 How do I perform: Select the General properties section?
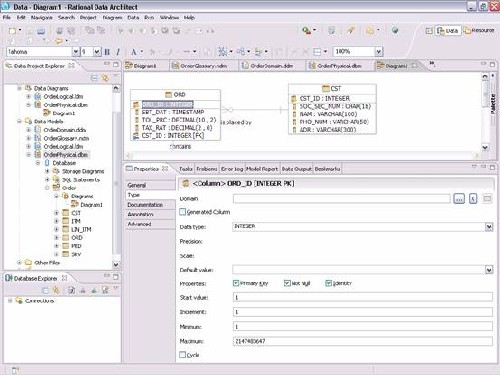tap(150, 185)
